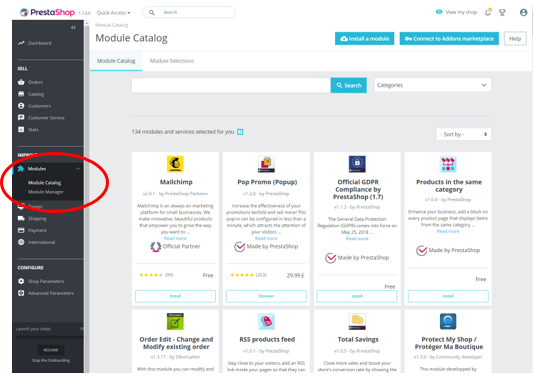
Task: Open the Stats sidebar entry
Action: tap(33, 130)
